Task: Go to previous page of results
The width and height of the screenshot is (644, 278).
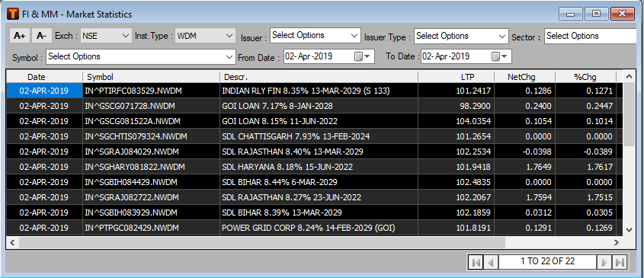Action: (492, 262)
